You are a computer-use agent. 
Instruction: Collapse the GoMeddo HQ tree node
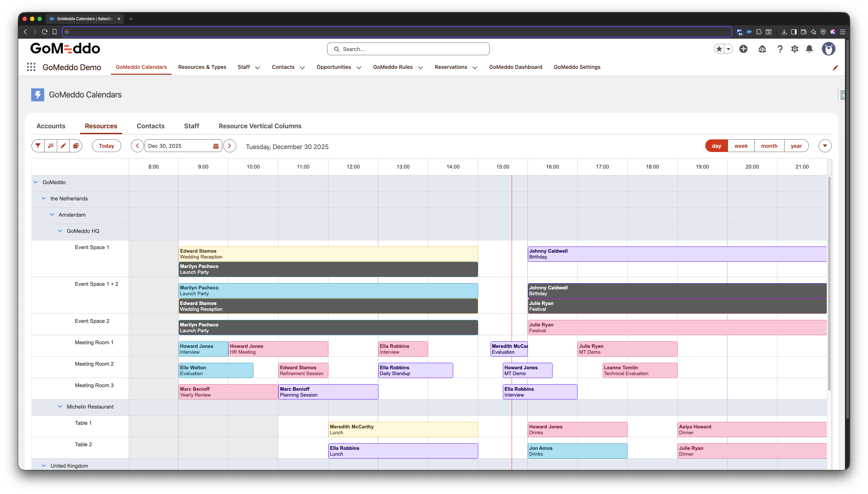(60, 231)
